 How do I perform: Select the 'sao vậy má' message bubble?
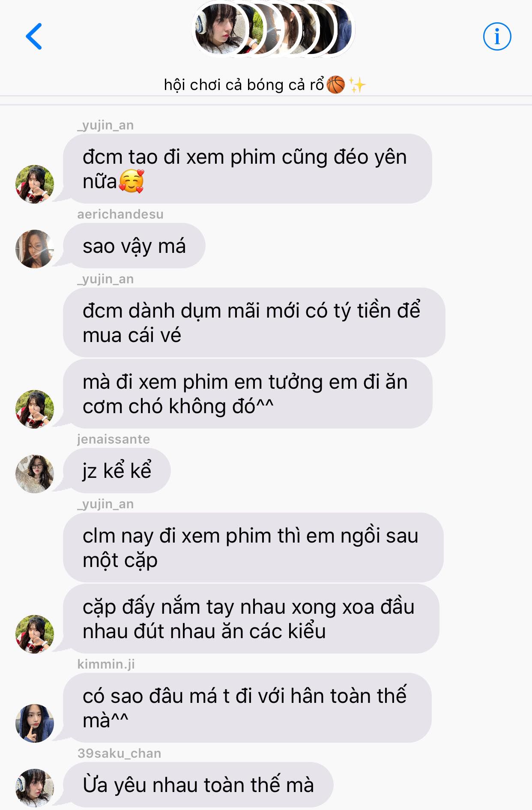[134, 246]
